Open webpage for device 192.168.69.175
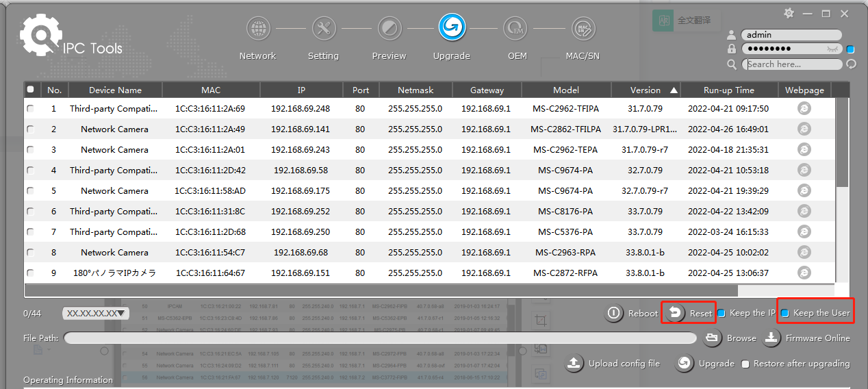The width and height of the screenshot is (868, 389). point(804,190)
